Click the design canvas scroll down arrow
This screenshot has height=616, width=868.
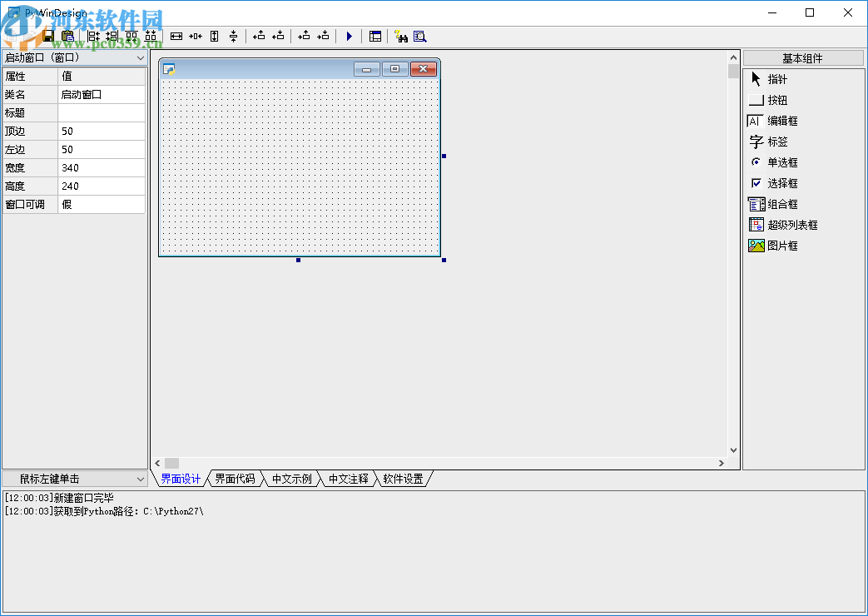click(733, 450)
